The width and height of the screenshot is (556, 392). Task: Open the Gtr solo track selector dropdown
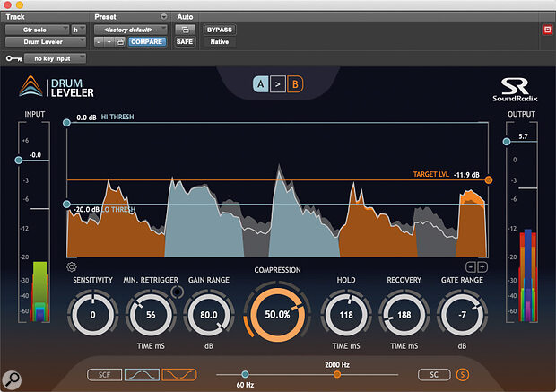38,30
